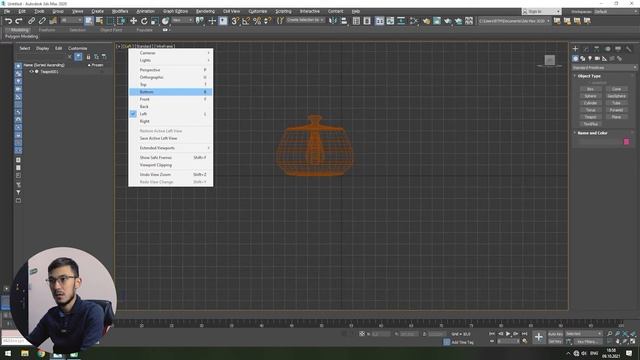Select the Helpers category icon

click(604, 59)
